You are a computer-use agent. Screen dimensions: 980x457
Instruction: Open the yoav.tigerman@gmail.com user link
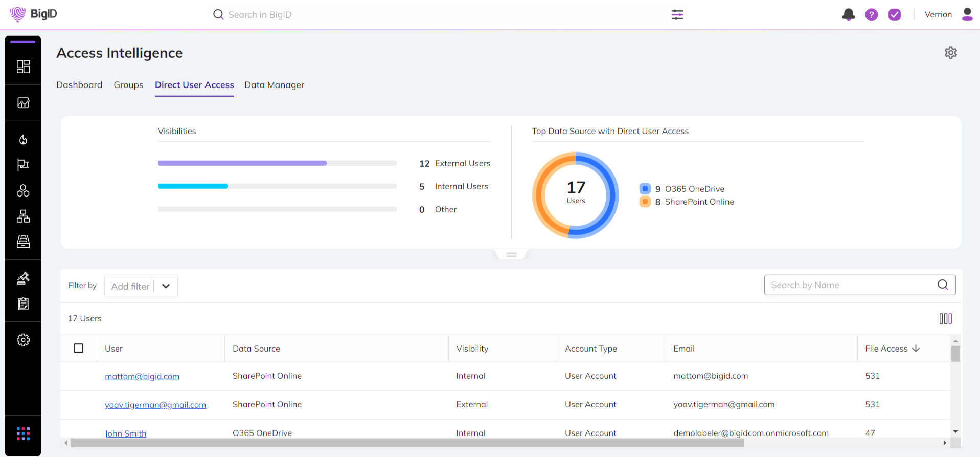[x=155, y=405]
